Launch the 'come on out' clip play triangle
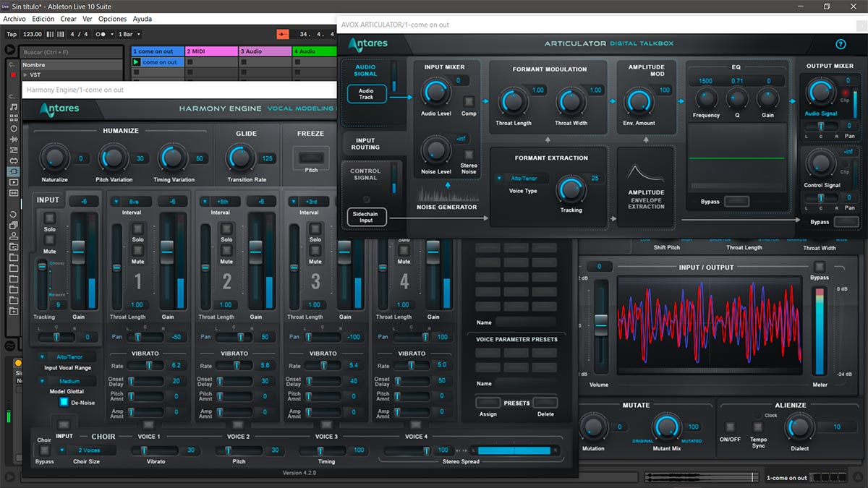868x488 pixels. [136, 62]
